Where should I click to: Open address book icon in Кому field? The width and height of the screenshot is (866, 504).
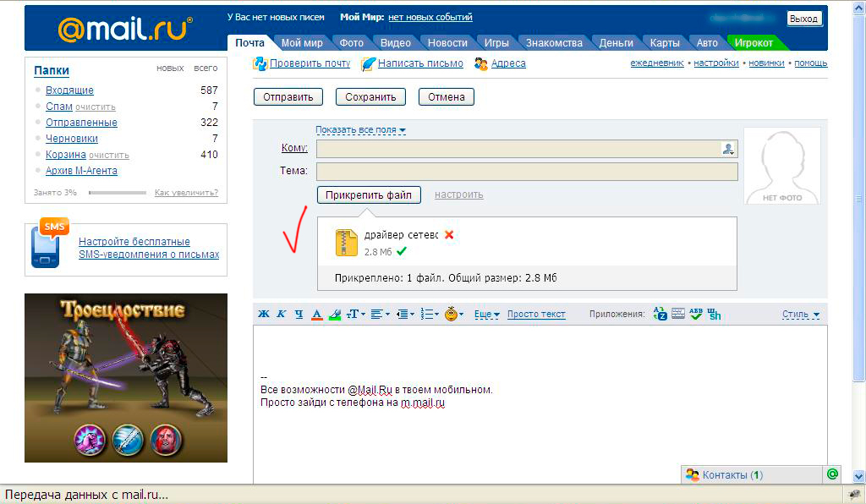[x=727, y=149]
